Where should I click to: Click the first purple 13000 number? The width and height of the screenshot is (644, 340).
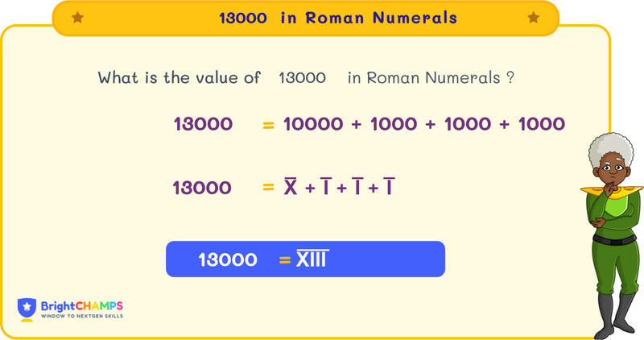(x=203, y=124)
